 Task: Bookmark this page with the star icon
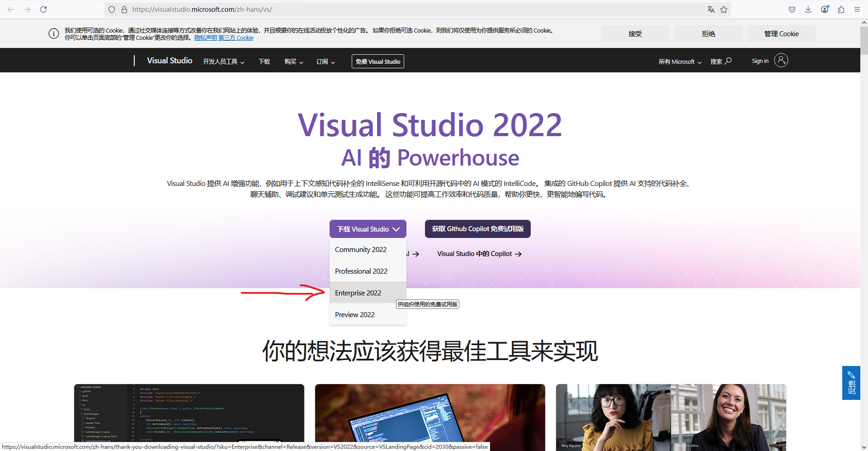[x=724, y=9]
